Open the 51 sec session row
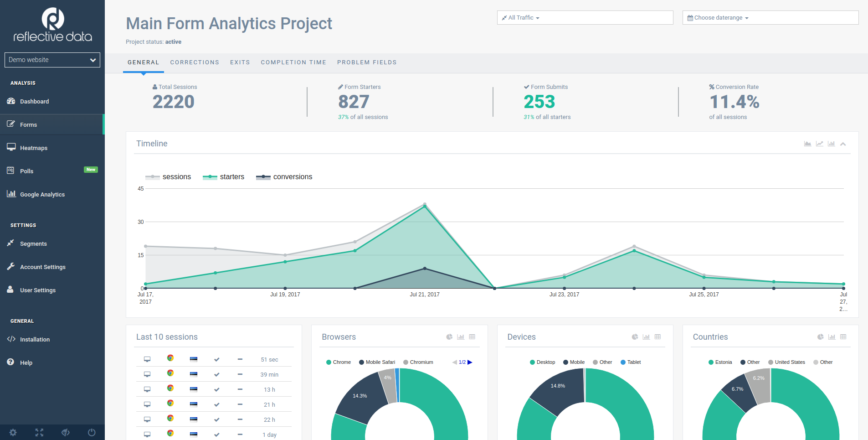868x440 pixels. (214, 359)
